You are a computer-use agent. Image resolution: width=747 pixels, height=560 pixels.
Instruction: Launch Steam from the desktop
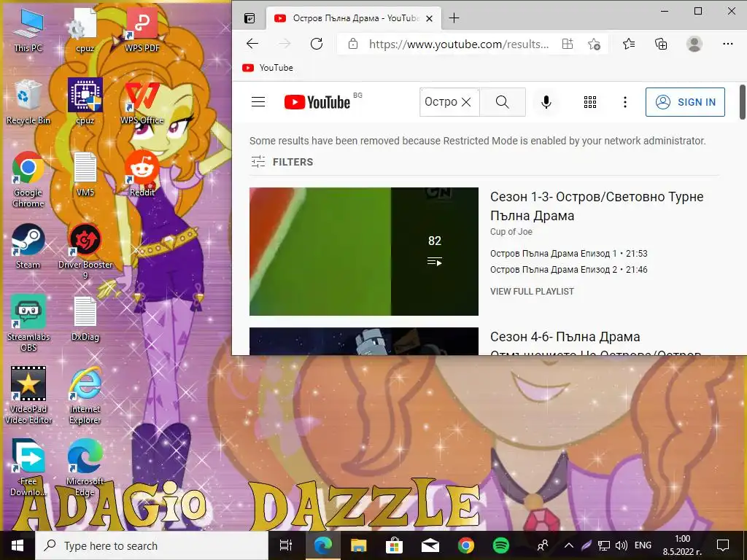[x=28, y=246]
